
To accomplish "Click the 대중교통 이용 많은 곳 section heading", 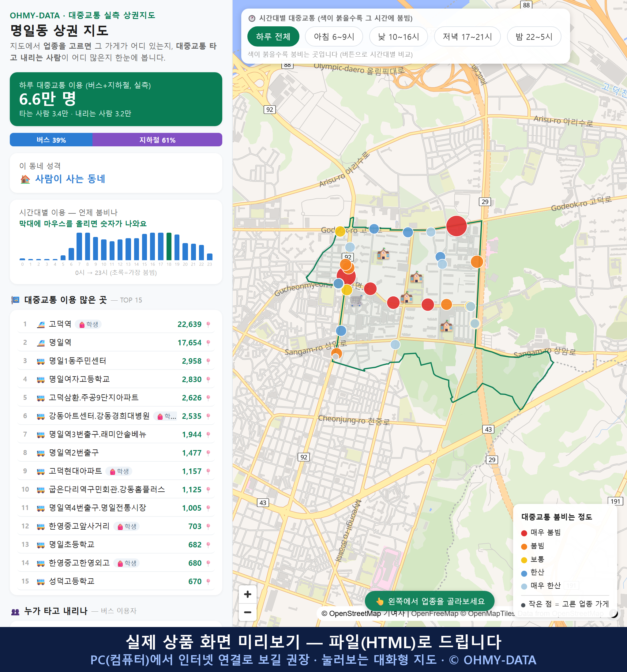I will point(66,300).
